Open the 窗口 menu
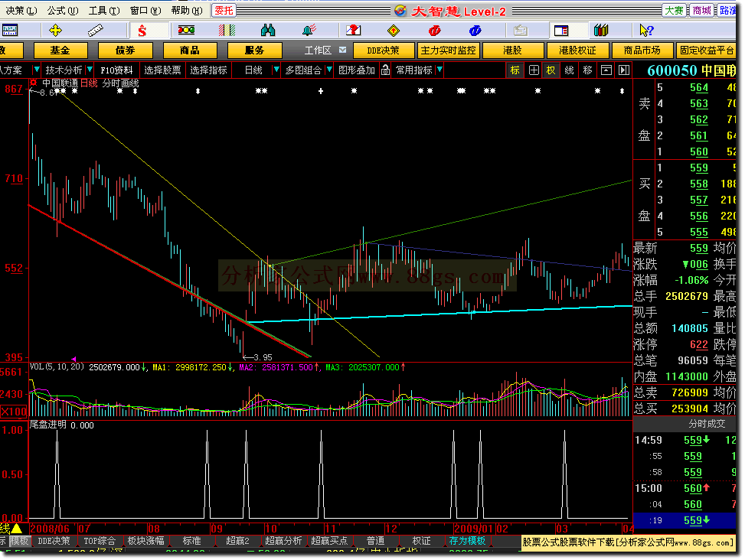Screen dimensions: 745x560 pos(145,10)
